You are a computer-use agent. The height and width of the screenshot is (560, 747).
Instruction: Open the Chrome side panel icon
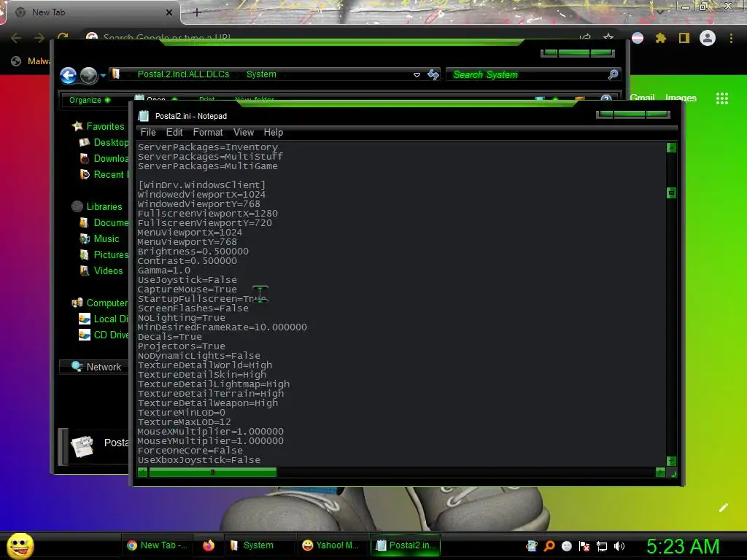point(684,38)
